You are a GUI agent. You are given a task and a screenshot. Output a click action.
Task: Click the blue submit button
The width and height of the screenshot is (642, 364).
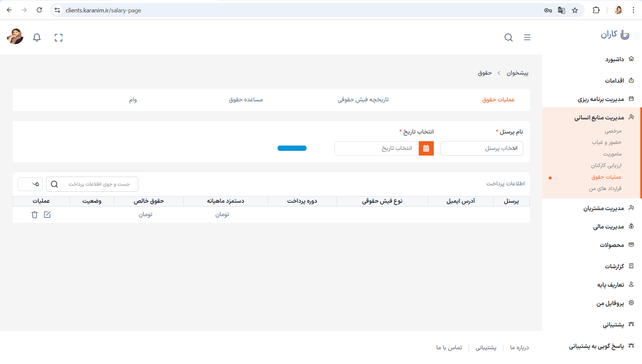click(292, 148)
